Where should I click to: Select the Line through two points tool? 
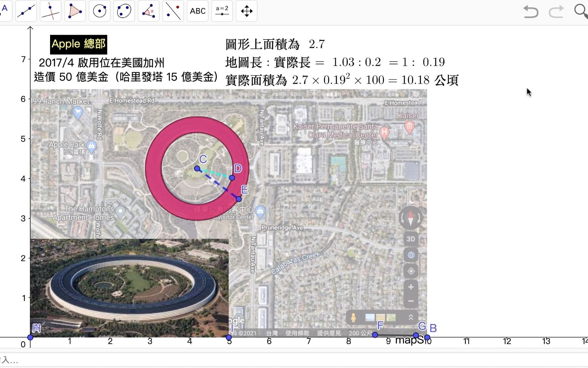[x=26, y=11]
